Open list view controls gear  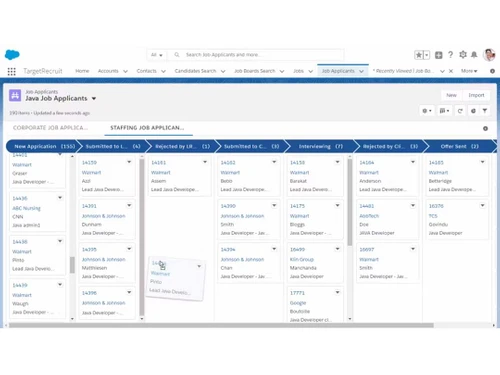tap(427, 111)
